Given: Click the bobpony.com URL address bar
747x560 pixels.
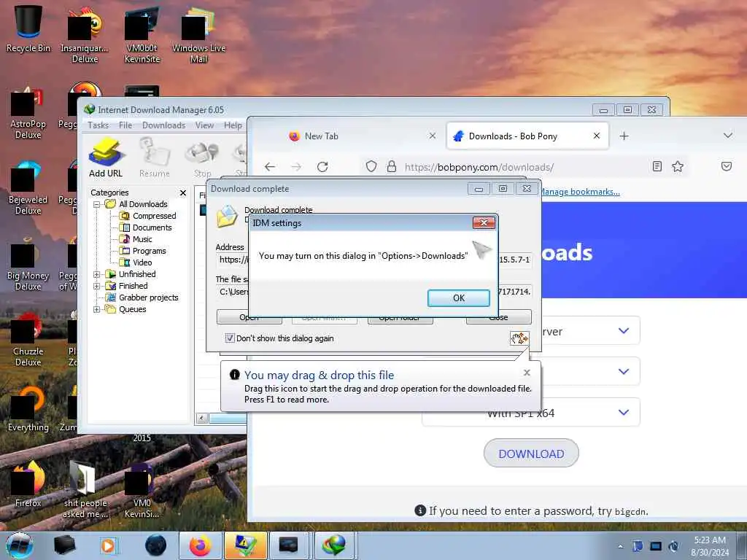Looking at the screenshot, I should (x=479, y=167).
